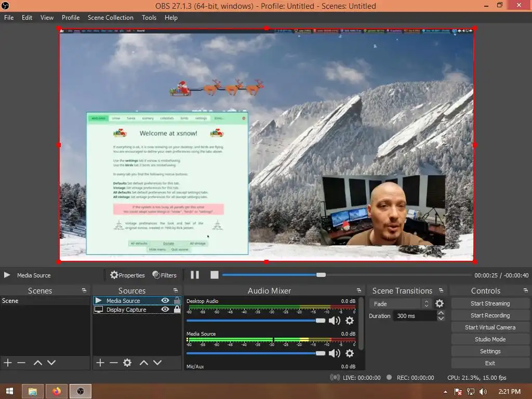The width and height of the screenshot is (532, 399).
Task: Open the Fade transition dropdown
Action: pos(401,303)
